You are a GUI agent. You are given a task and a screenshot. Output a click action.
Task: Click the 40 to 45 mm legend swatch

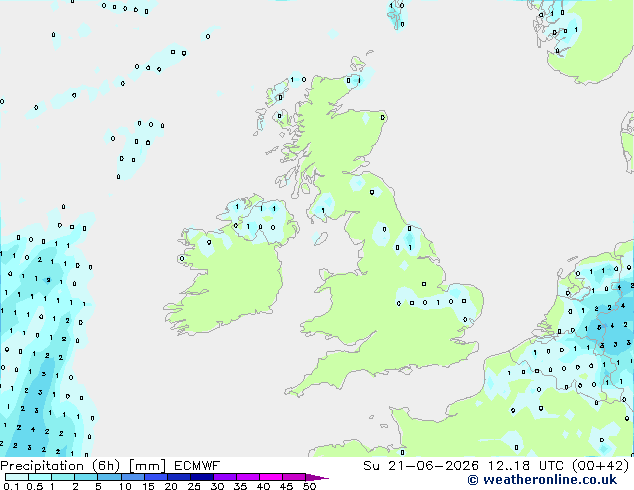pyautogui.click(x=271, y=477)
